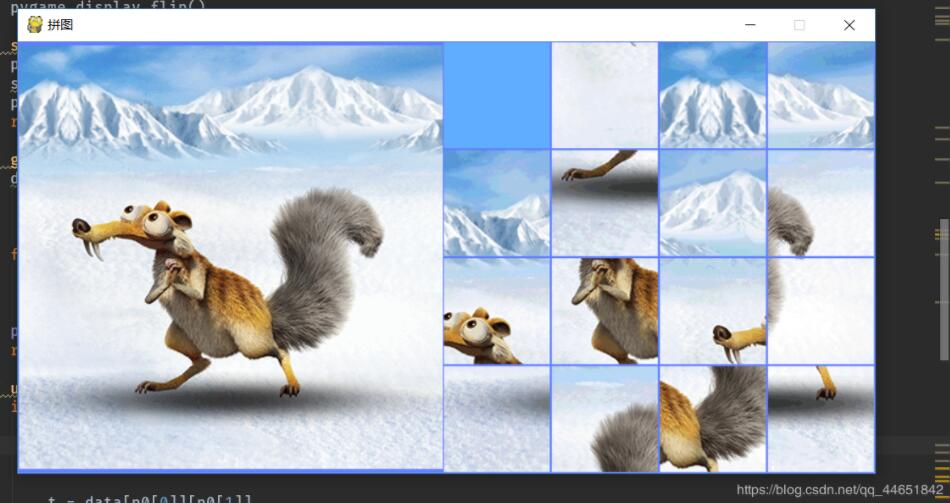950x503 pixels.
Task: Select the tile with squirrel nose and fangs
Action: (x=712, y=311)
